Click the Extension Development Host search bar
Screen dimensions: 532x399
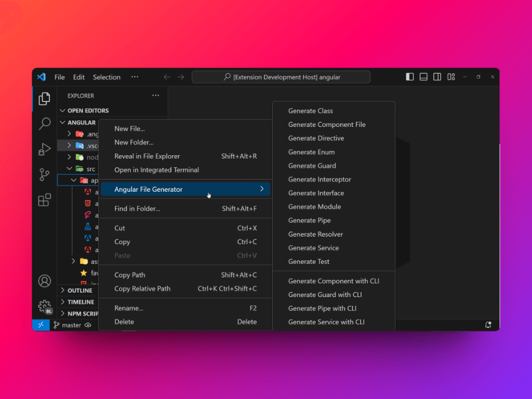click(x=280, y=76)
